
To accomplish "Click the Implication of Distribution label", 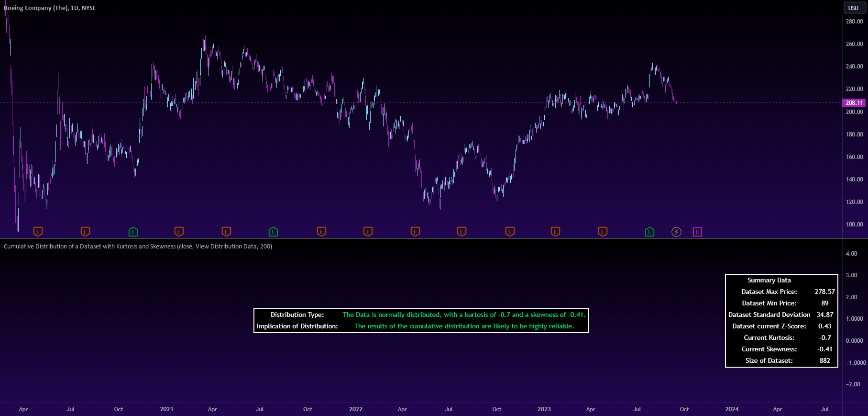I will pos(297,326).
